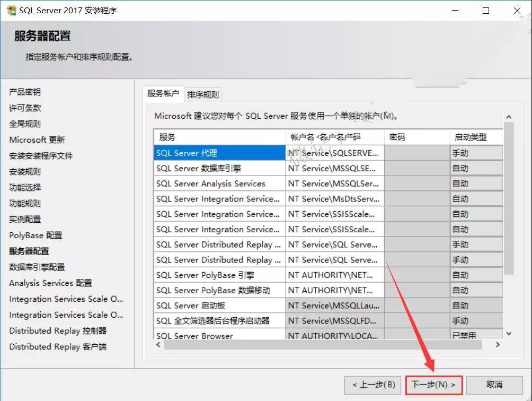Select the SQL Server 代理 service row

tap(219, 153)
